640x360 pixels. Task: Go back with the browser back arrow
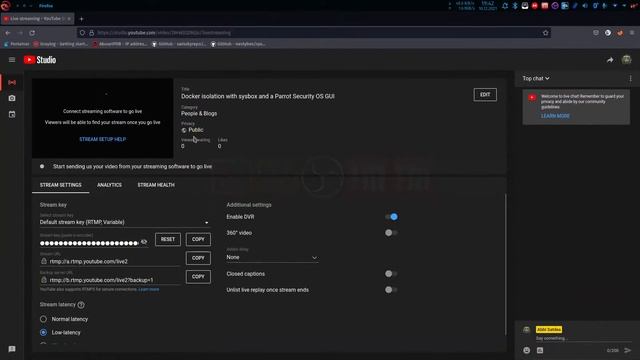pyautogui.click(x=8, y=33)
